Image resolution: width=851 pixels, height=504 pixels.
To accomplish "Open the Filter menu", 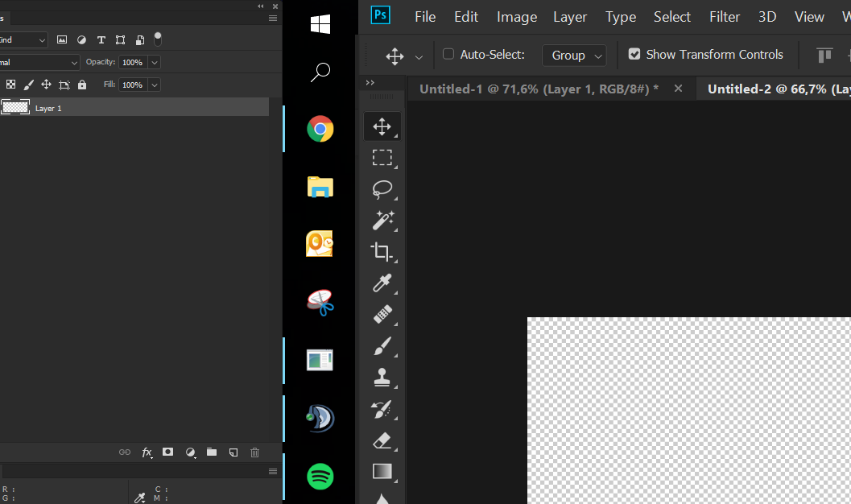I will pyautogui.click(x=724, y=17).
